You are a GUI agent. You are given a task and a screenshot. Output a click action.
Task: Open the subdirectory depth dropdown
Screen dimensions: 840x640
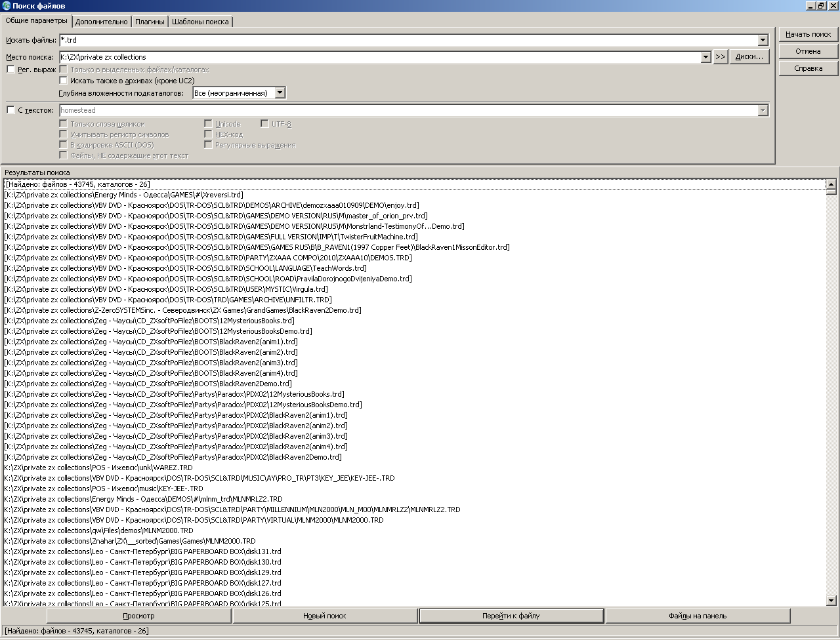click(x=280, y=93)
